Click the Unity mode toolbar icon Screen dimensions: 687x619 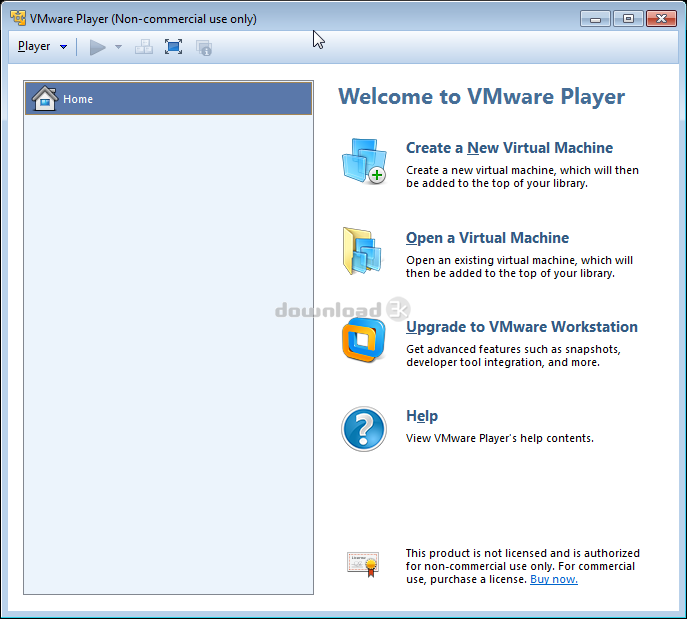(x=204, y=47)
